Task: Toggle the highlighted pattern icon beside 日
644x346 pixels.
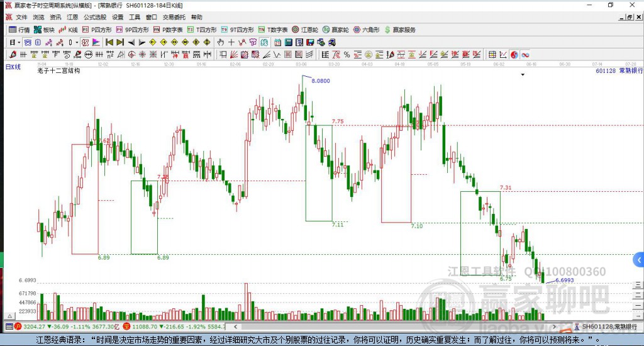Action: 28,42
